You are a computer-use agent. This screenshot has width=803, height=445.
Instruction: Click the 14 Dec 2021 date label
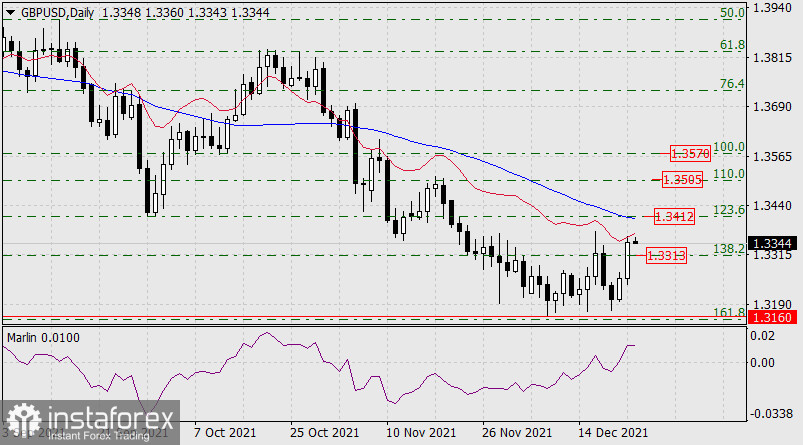click(611, 432)
